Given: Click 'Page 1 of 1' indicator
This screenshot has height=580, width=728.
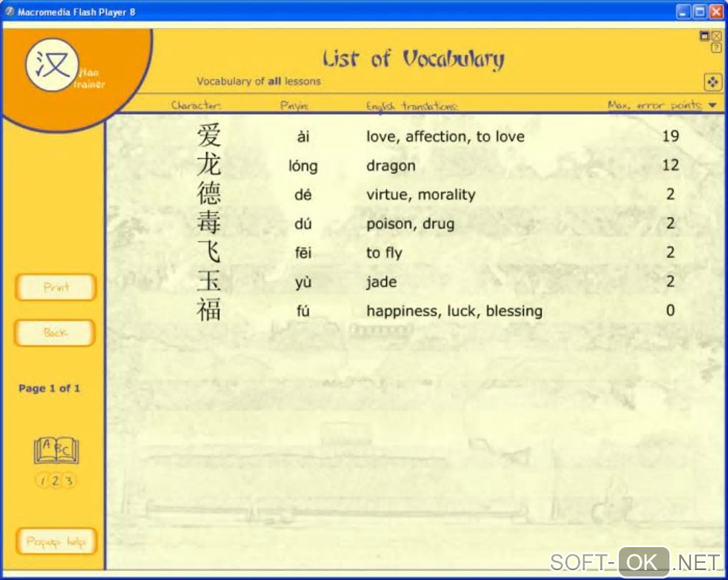Looking at the screenshot, I should click(x=49, y=388).
